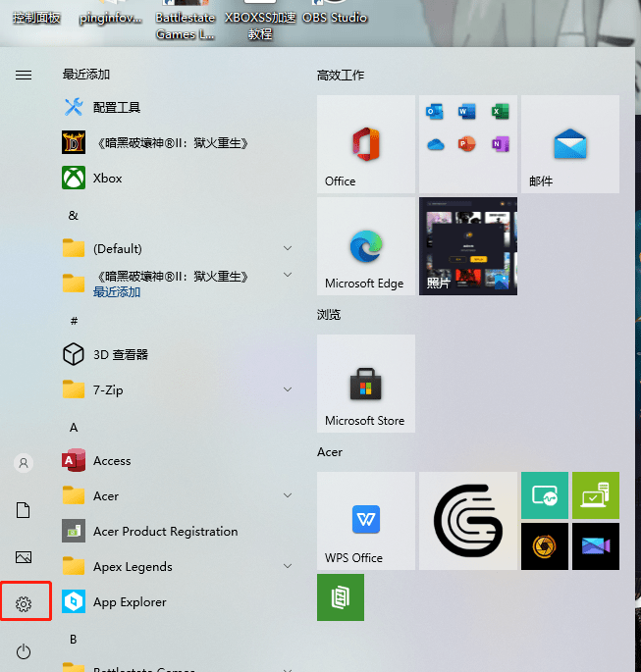
Task: Open the Microsoft Edge tile
Action: (365, 245)
